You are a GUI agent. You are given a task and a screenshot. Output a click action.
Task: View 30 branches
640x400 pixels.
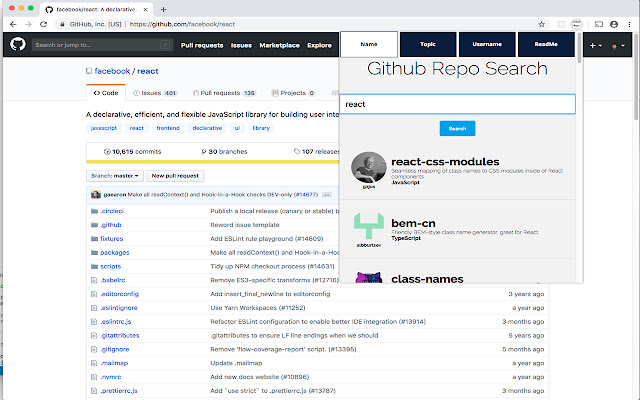[x=224, y=151]
